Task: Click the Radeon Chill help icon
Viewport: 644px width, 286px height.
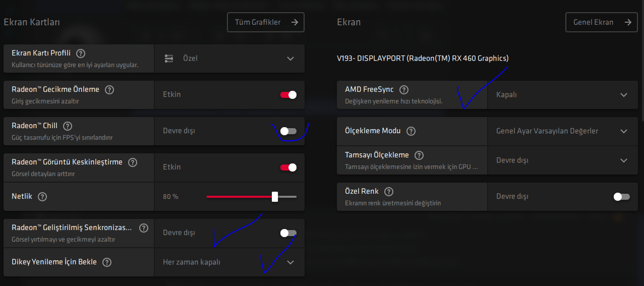Action: [68, 126]
